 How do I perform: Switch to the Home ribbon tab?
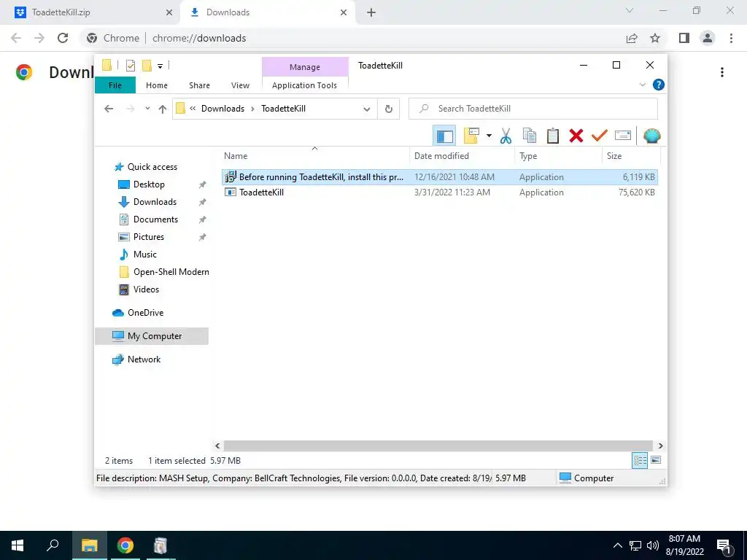coord(157,85)
